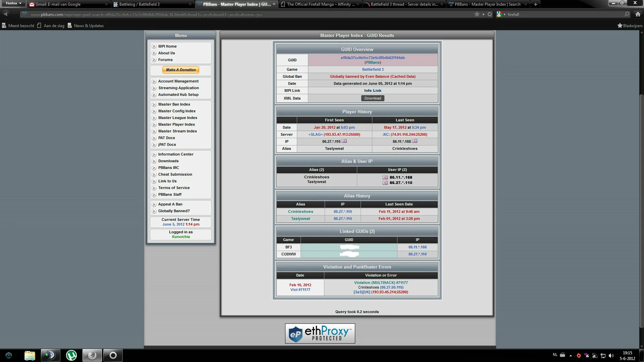Open Crinkleshoes alias in Alias History

pos(300,212)
